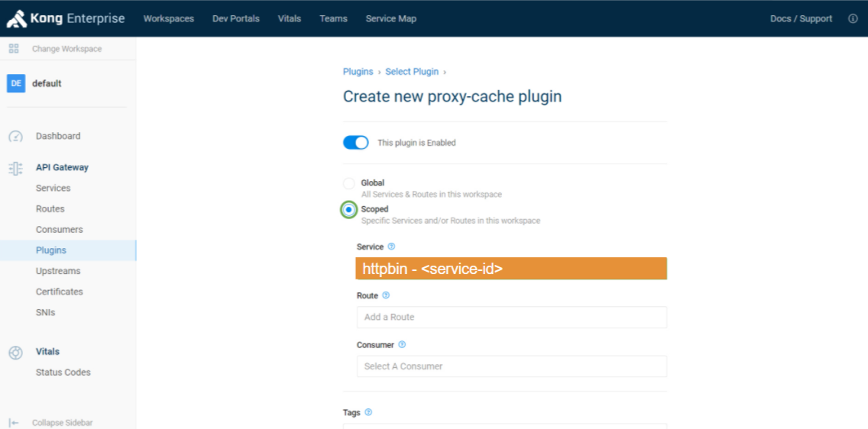Select the default workspace name
This screenshot has height=429, width=868.
[47, 83]
